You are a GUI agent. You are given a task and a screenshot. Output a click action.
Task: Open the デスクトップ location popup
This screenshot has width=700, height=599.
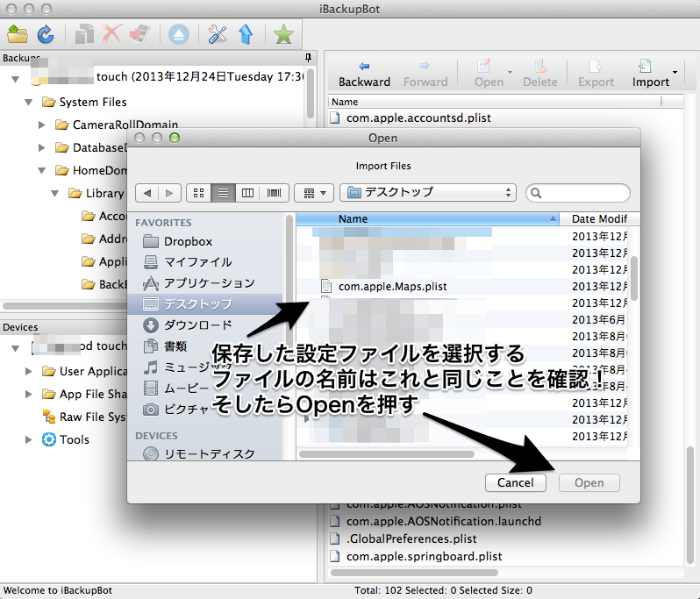pyautogui.click(x=428, y=193)
